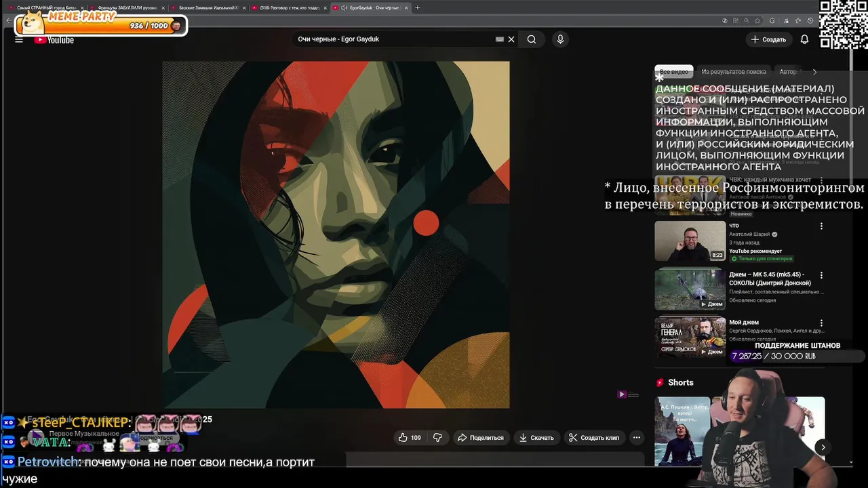868x488 pixels.
Task: Close the 'Французы ЗАБУЛЛИЛИ' tab
Action: (x=163, y=7)
